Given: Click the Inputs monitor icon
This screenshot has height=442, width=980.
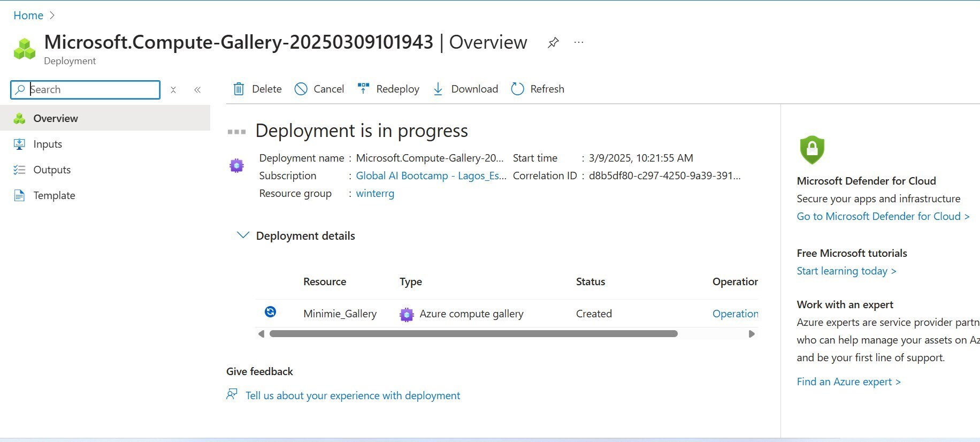Looking at the screenshot, I should tap(19, 144).
